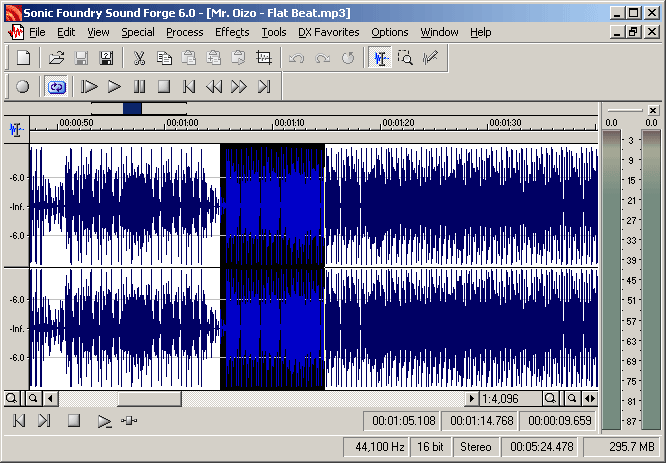
Task: Click the 1:4,096 zoom ratio field
Action: (x=511, y=398)
